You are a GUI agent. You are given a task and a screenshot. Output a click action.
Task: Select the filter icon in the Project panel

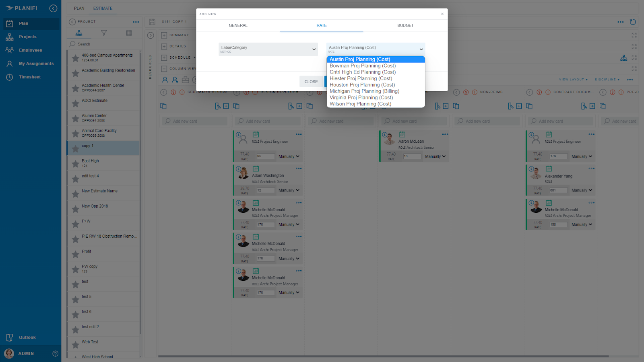tap(104, 33)
